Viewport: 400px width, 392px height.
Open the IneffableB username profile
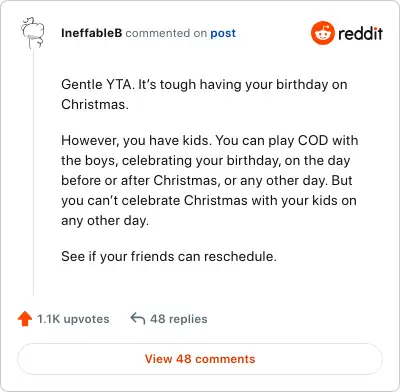(x=92, y=33)
